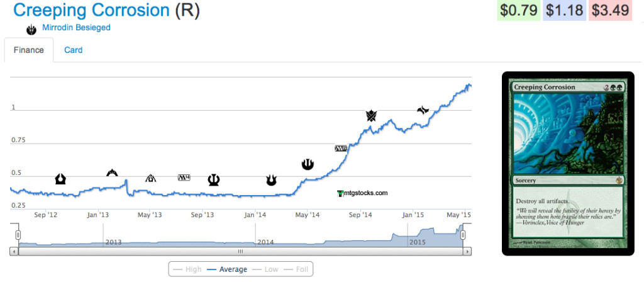Switch to the Finance tab
This screenshot has height=282, width=644.
(x=29, y=50)
